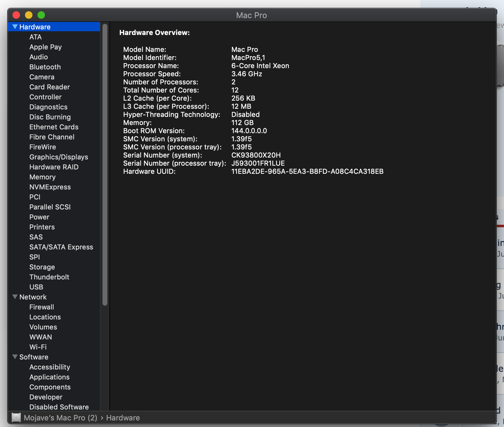Collapse the Hardware section triangle

[15, 27]
